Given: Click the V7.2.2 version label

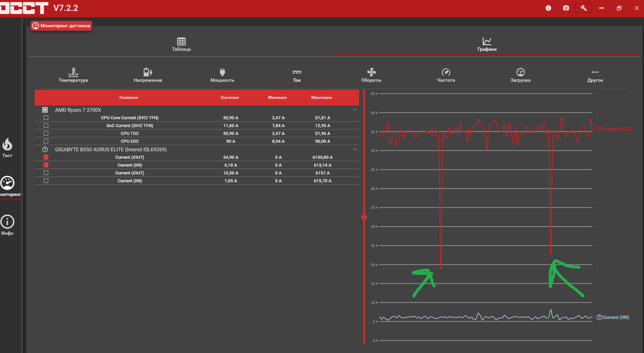Looking at the screenshot, I should pyautogui.click(x=66, y=8).
